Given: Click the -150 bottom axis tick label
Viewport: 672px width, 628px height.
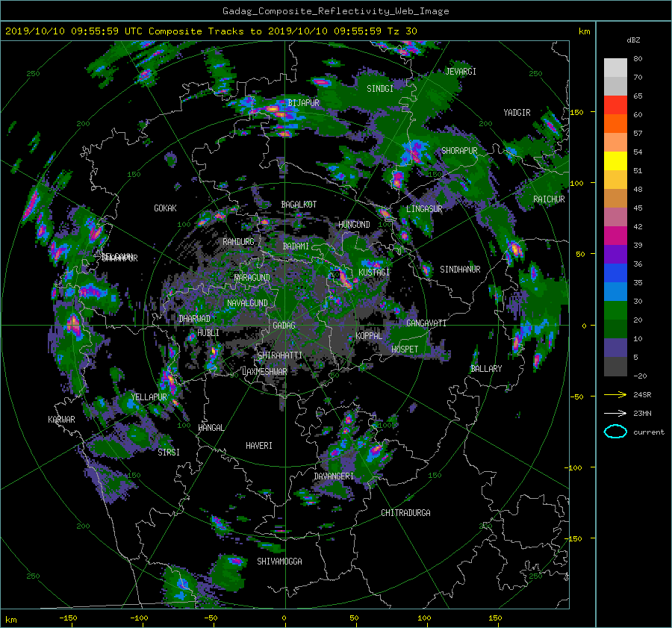Looking at the screenshot, I should tap(68, 618).
